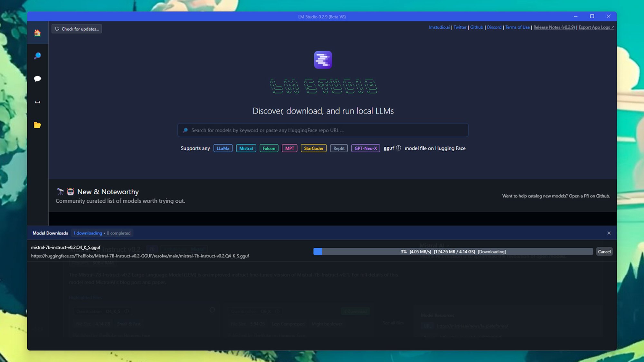The image size is (644, 362).
Task: Click 'Discover, download, and run local LLMs' text
Action: pyautogui.click(x=323, y=111)
